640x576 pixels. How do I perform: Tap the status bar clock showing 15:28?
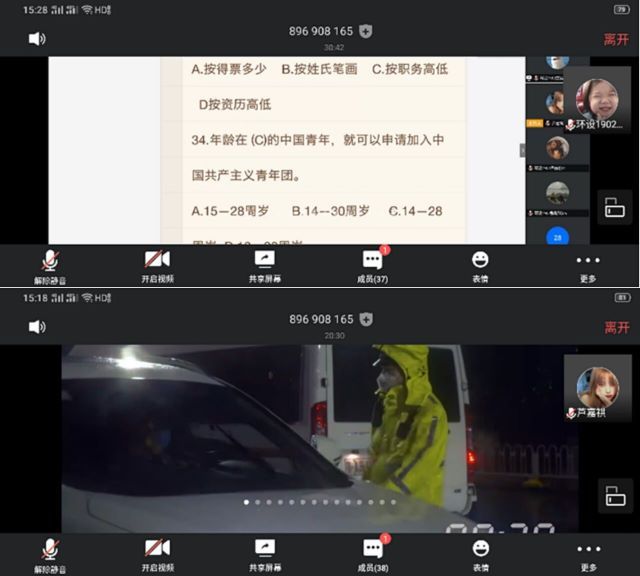tap(35, 10)
